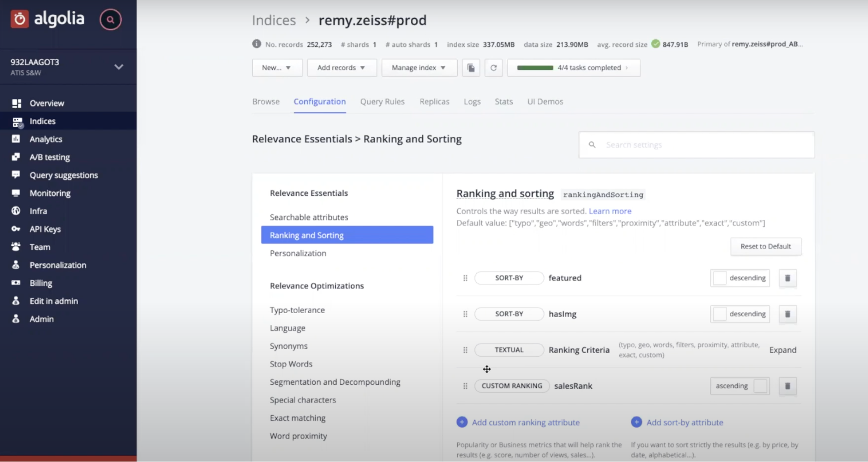Click Add custom ranking attribute link
Image resolution: width=868 pixels, height=462 pixels.
(x=525, y=423)
